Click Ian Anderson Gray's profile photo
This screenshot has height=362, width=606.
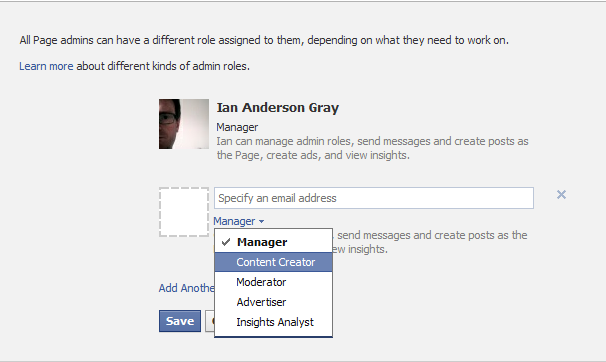[x=184, y=124]
